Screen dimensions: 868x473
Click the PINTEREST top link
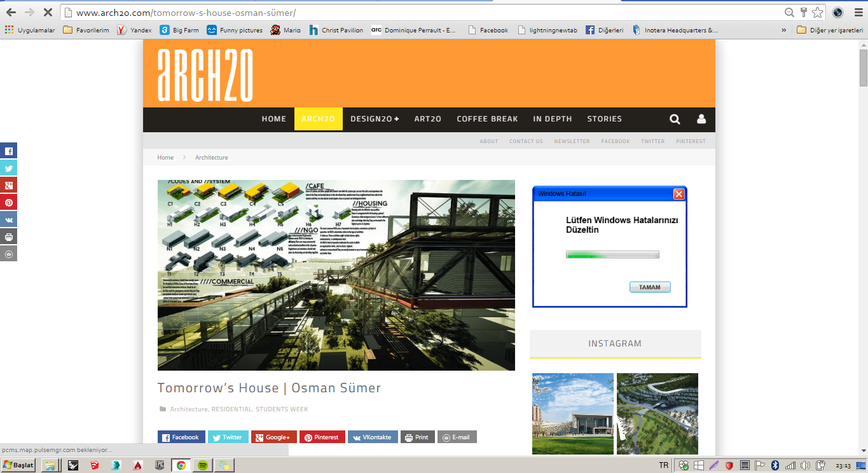691,141
